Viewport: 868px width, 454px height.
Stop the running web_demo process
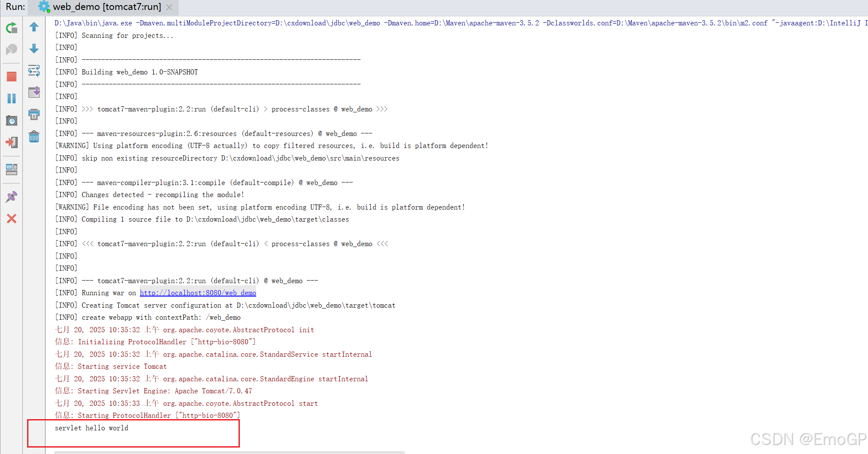(12, 77)
